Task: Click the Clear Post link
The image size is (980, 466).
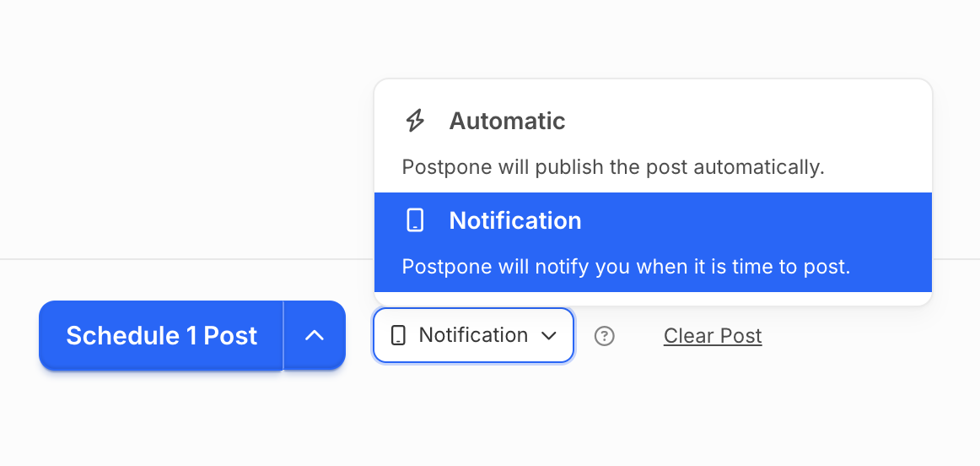Action: [713, 336]
